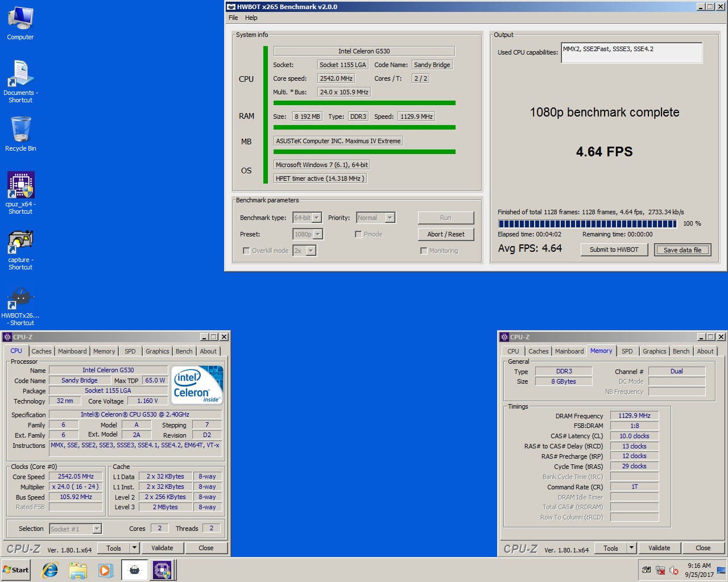Screen dimensions: 728x582
Task: Click the muted volume tray icon
Action: coord(674,570)
